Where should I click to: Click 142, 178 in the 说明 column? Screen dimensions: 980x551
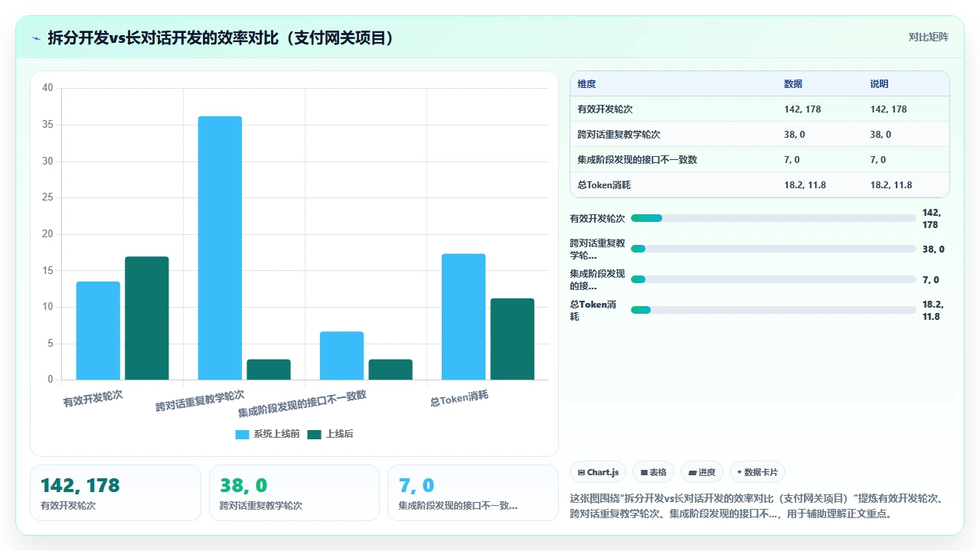coord(888,109)
